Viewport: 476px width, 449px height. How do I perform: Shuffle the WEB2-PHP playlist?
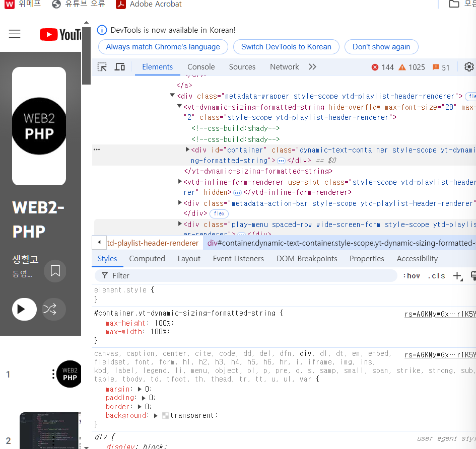coord(53,309)
